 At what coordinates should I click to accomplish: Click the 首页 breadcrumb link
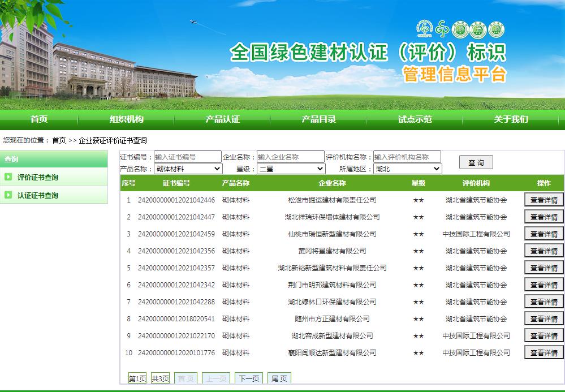(59, 140)
